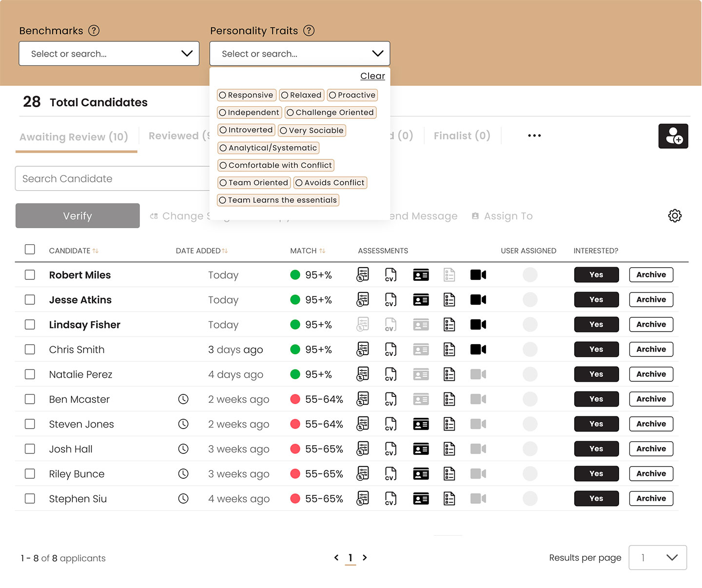Viewport: 702px width, 588px height.
Task: Select Analytical/Systematic trait option
Action: point(268,148)
